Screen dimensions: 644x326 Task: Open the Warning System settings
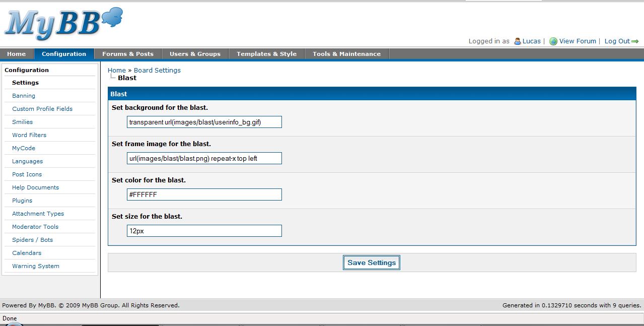[x=36, y=266]
